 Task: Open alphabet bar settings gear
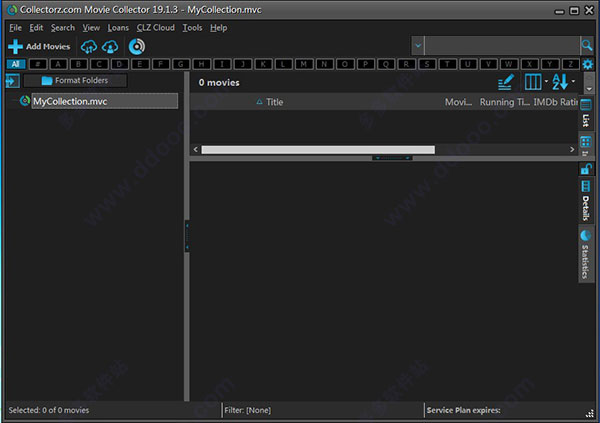(x=587, y=64)
